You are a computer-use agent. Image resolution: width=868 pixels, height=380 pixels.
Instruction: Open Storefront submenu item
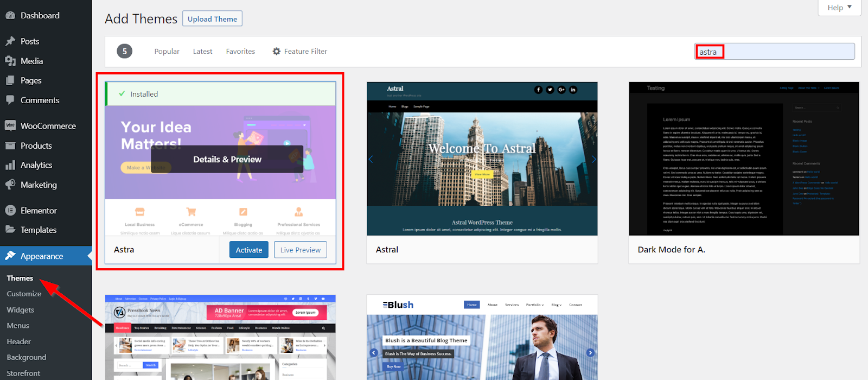pyautogui.click(x=23, y=373)
